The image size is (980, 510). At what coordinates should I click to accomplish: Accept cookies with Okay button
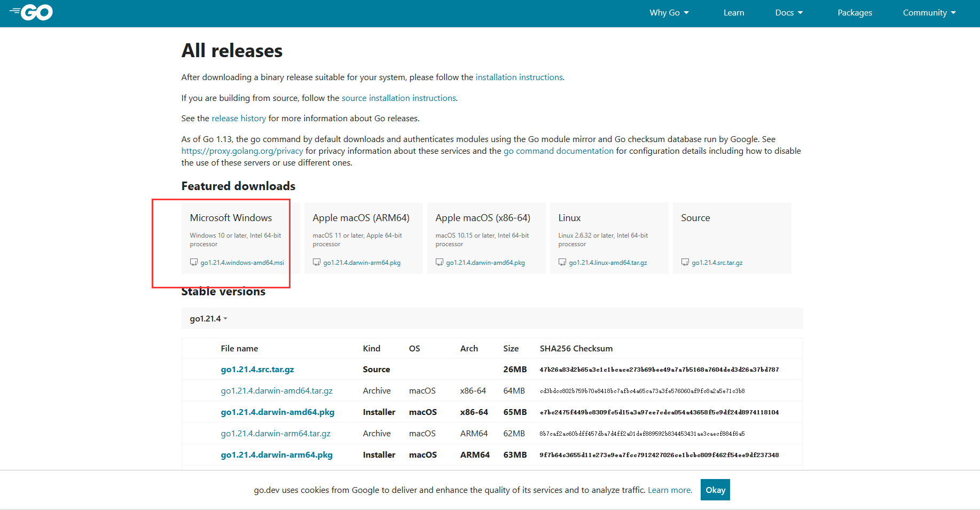[x=715, y=490]
